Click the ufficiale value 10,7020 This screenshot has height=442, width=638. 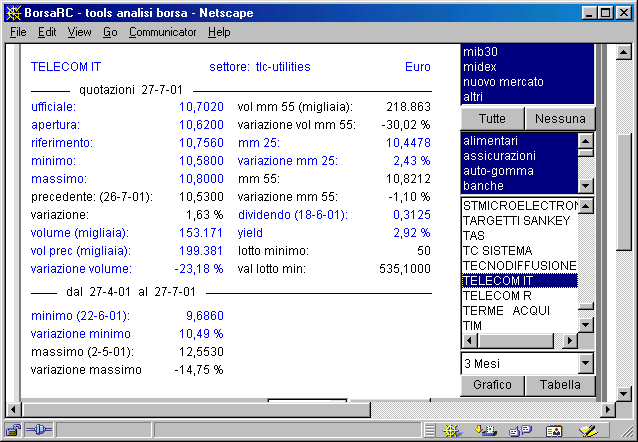pos(201,107)
